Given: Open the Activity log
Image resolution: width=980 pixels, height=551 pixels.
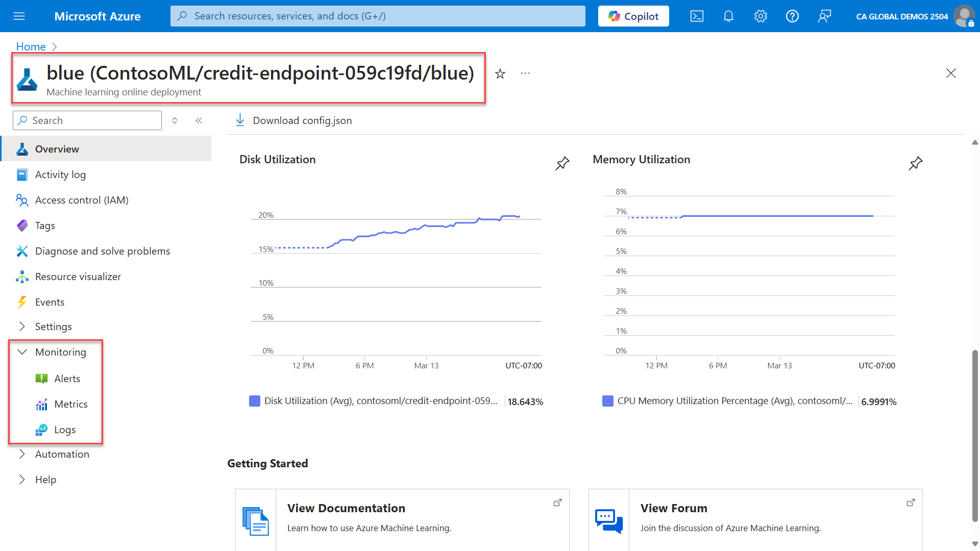Looking at the screenshot, I should 60,174.
